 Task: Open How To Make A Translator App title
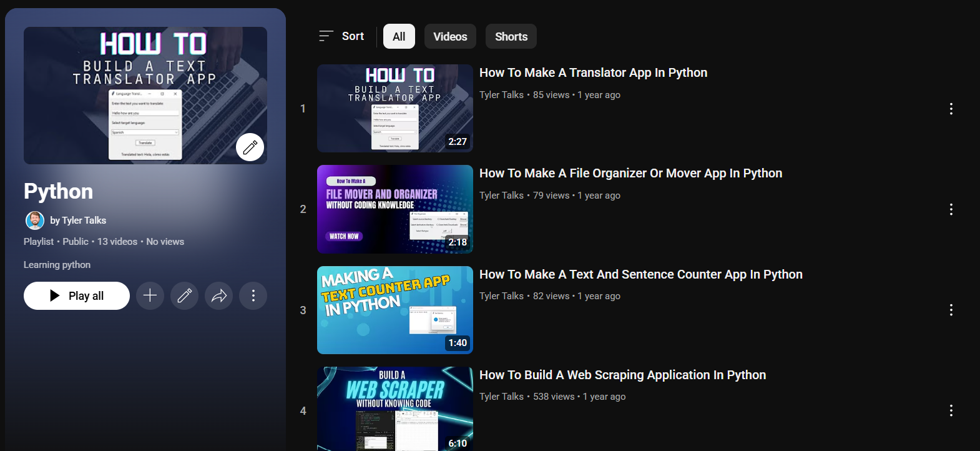point(593,72)
